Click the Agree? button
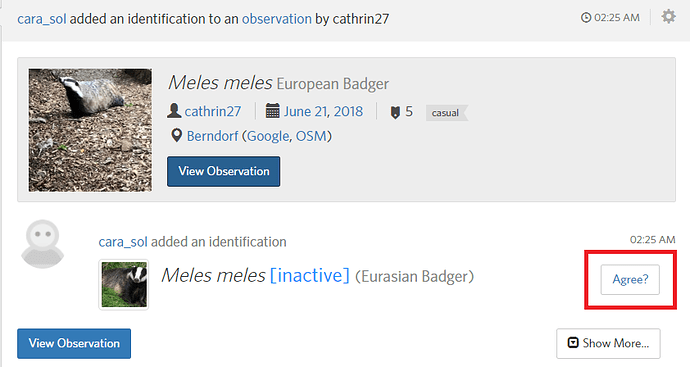The image size is (690, 367). [x=630, y=279]
